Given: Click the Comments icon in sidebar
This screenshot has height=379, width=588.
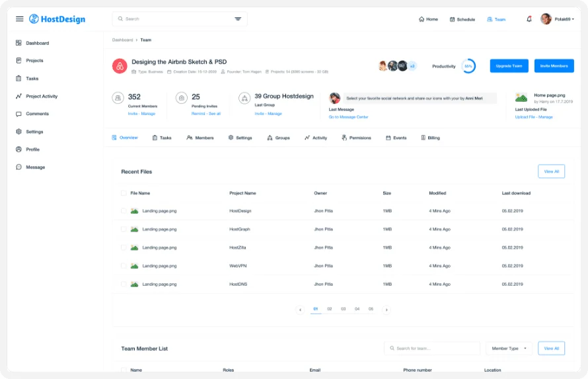Looking at the screenshot, I should tap(19, 114).
